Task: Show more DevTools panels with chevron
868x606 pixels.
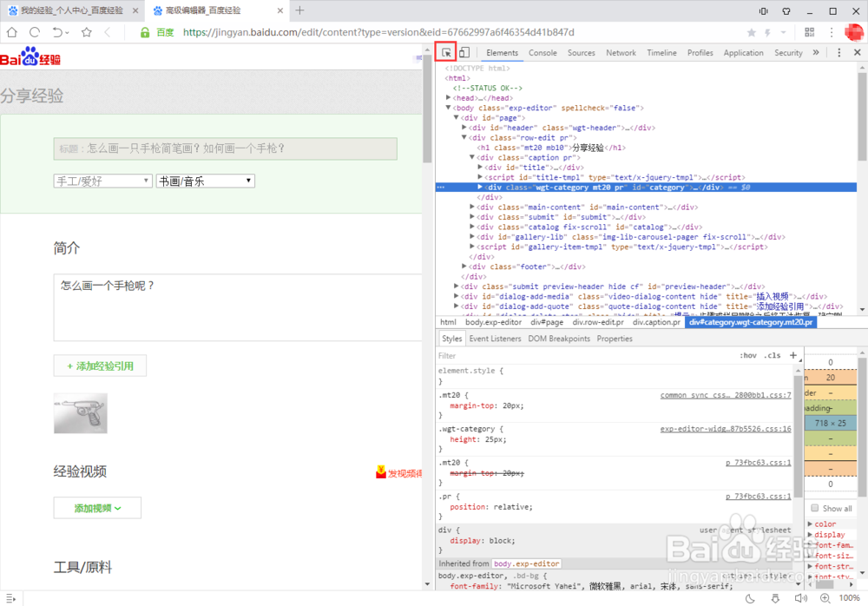Action: tap(815, 52)
